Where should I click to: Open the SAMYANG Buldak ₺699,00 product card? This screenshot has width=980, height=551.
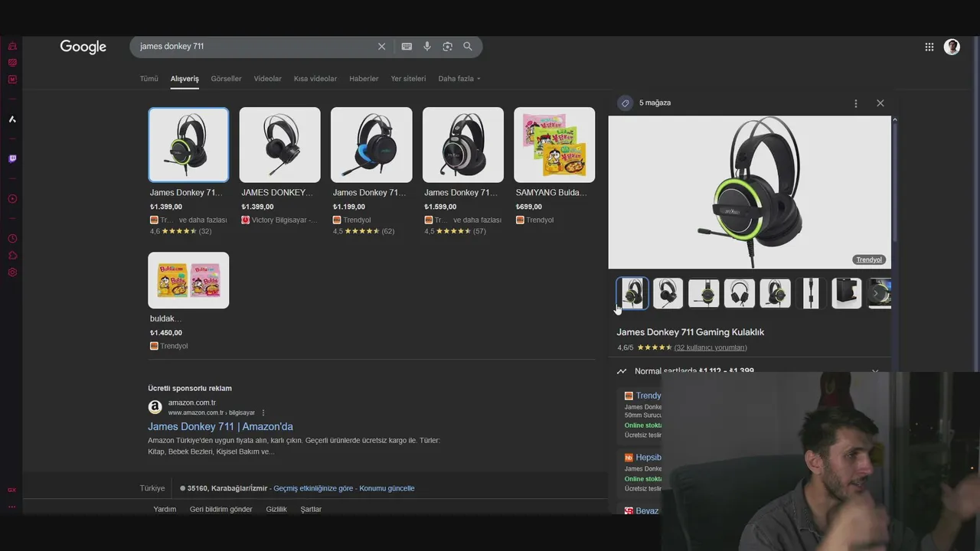pyautogui.click(x=554, y=167)
